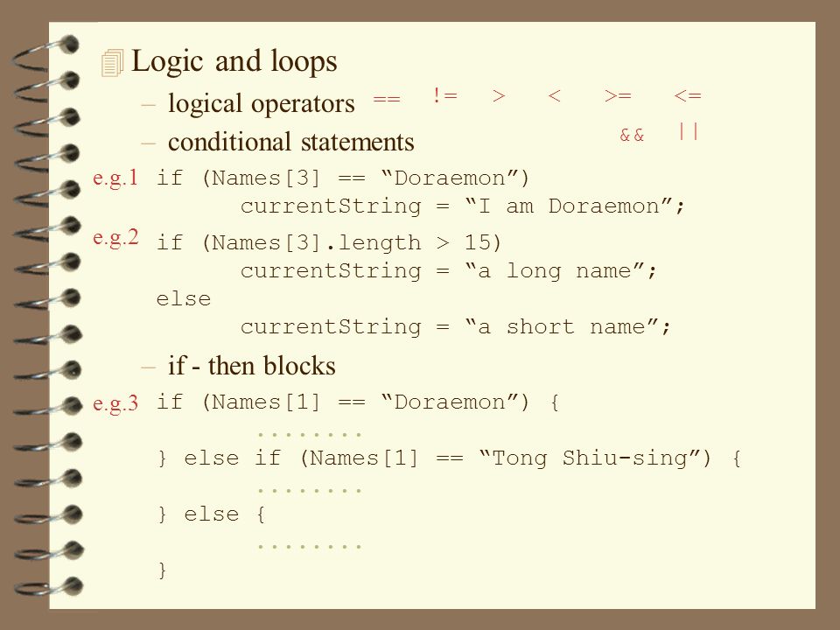Viewport: 840px width, 630px height.
Task: Click the "||" operator symbol
Action: click(689, 131)
